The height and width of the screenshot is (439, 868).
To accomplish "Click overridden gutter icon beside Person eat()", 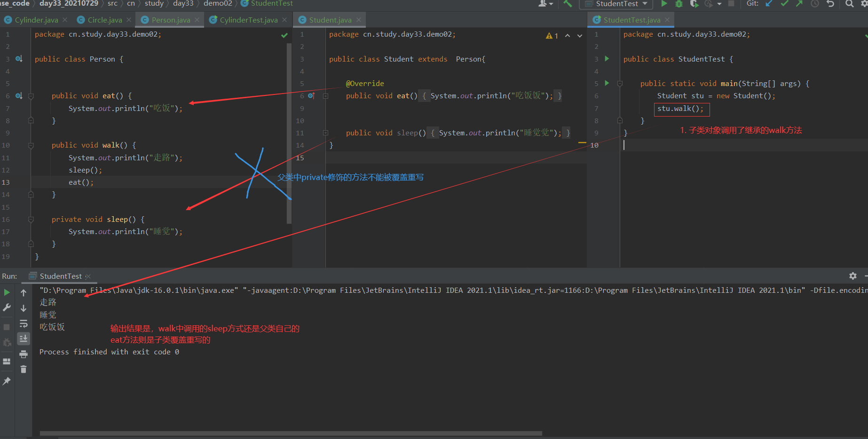I will (x=19, y=95).
